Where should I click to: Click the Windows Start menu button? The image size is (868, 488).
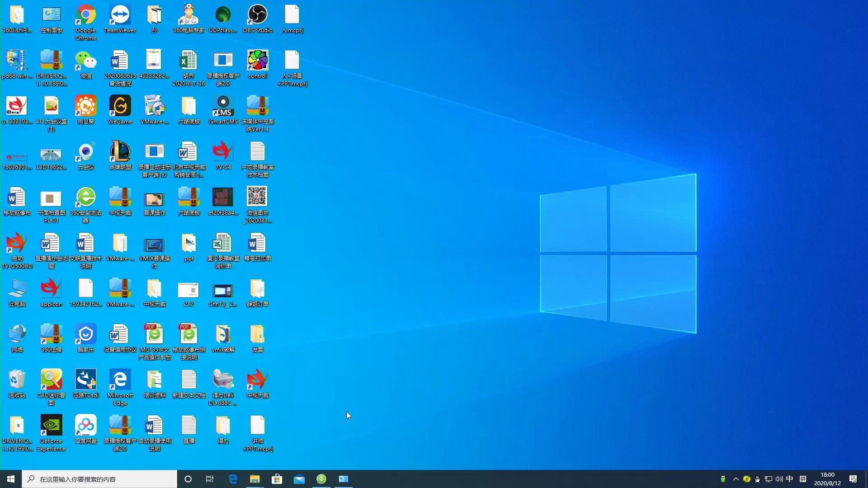10,479
